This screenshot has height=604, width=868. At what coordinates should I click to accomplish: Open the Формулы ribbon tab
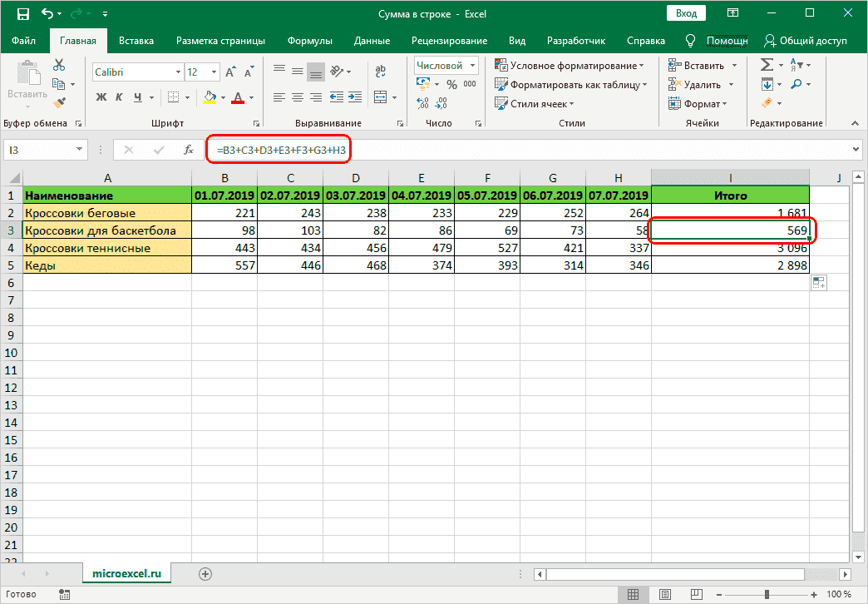[x=308, y=39]
